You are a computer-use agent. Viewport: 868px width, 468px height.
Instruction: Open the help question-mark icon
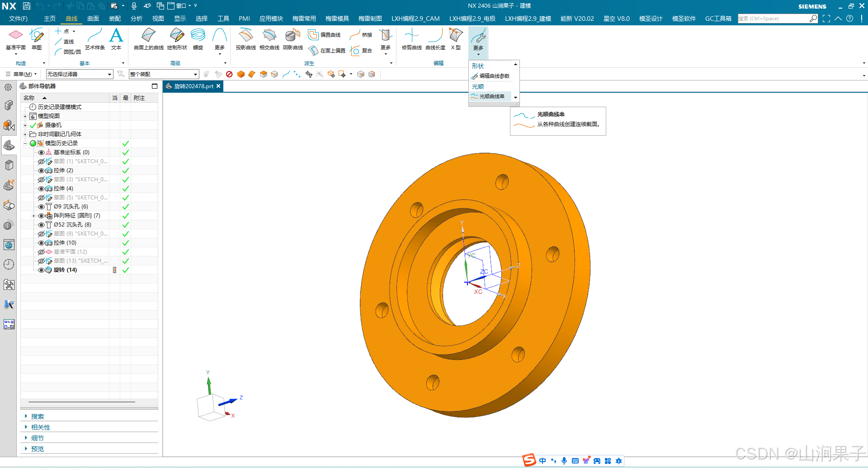(x=850, y=19)
